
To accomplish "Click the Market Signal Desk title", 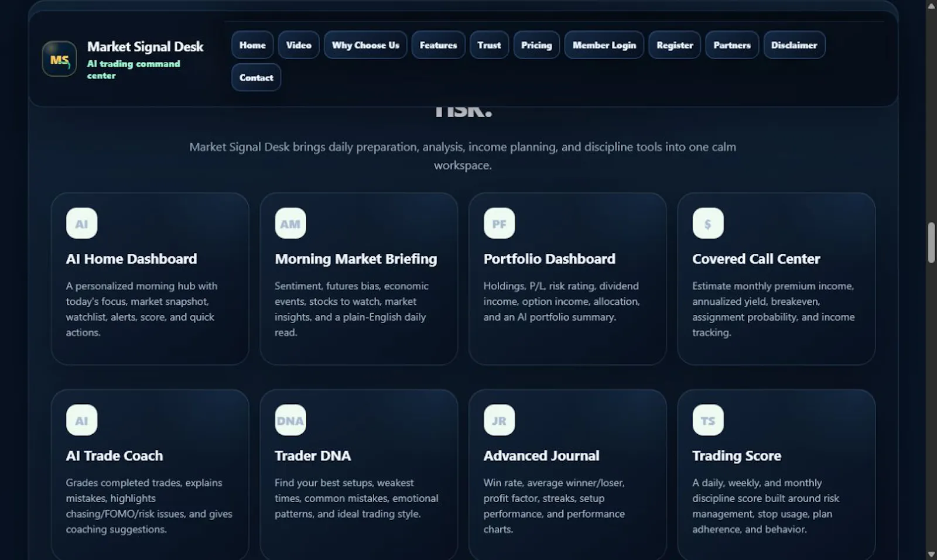I will click(145, 47).
